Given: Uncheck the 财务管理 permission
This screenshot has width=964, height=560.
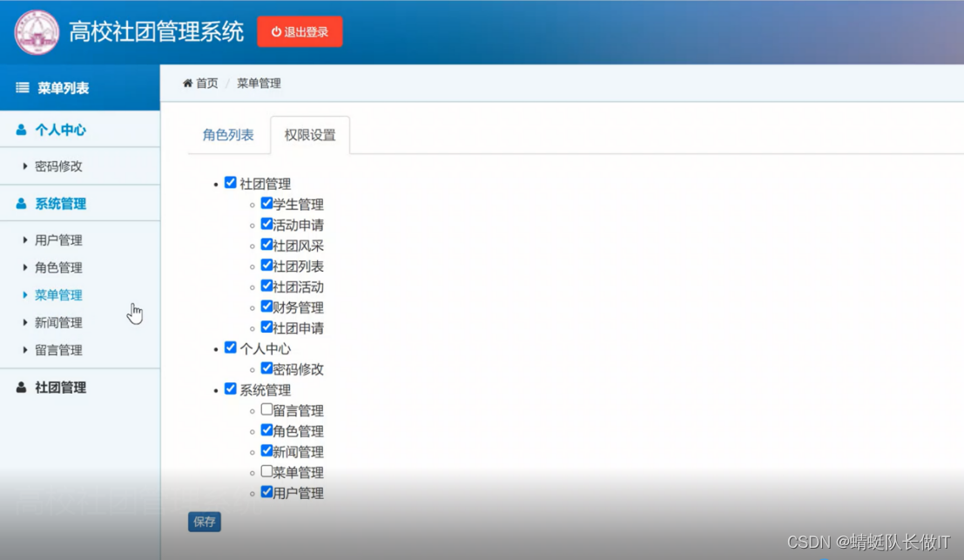Looking at the screenshot, I should [266, 306].
